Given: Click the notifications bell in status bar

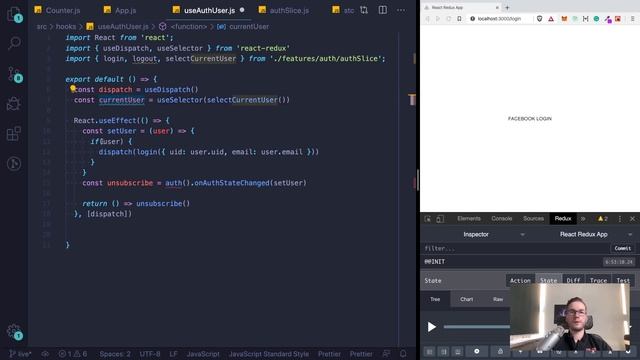Looking at the screenshot, I should [x=403, y=354].
